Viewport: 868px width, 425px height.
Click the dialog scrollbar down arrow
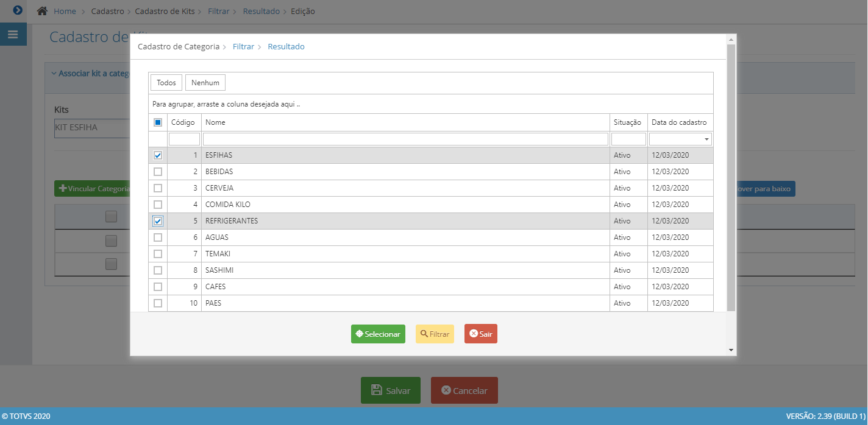click(731, 350)
